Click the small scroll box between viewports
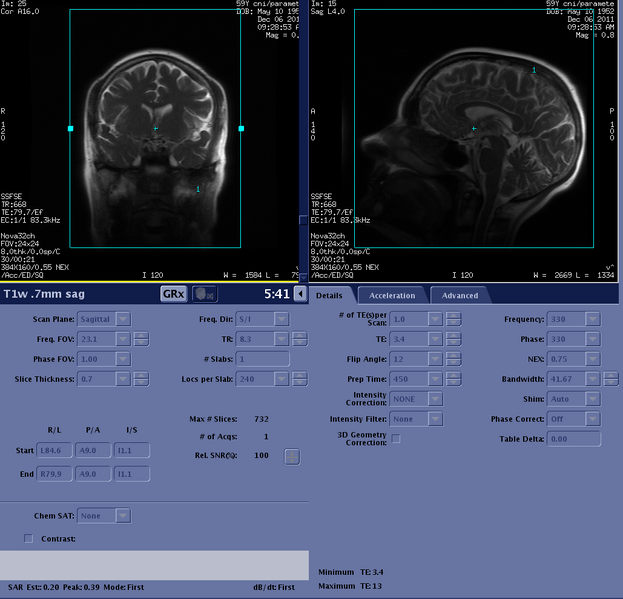 coord(304,220)
